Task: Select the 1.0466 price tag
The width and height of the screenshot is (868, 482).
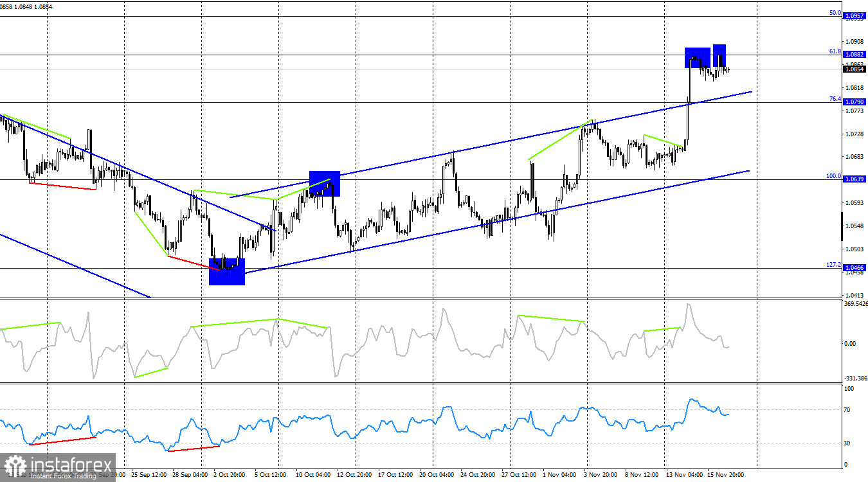Action: point(854,267)
